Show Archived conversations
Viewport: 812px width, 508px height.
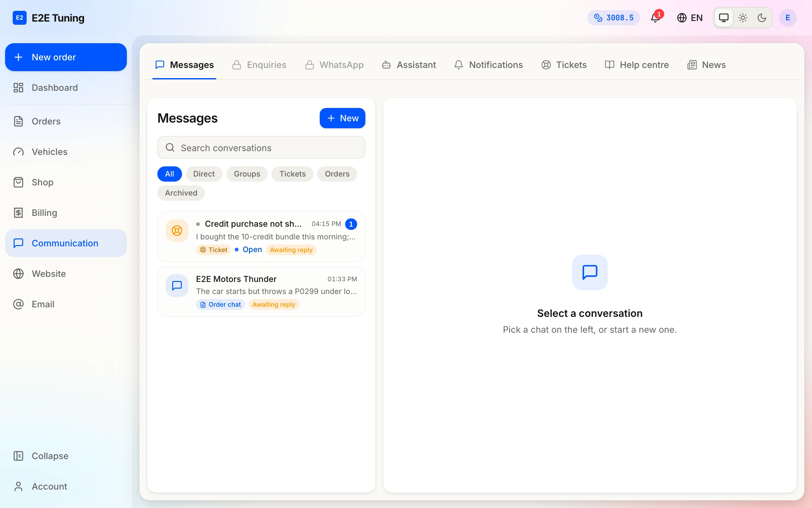(181, 193)
